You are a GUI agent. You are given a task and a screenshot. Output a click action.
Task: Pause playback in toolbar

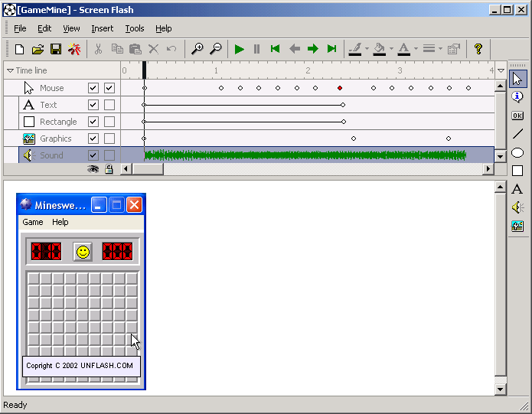[257, 49]
